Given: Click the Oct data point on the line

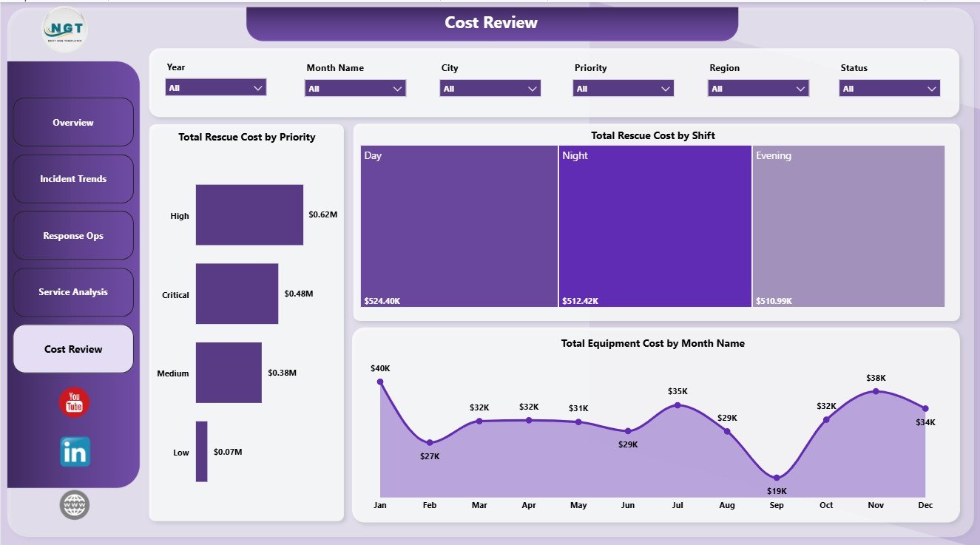Looking at the screenshot, I should pyautogui.click(x=826, y=419).
